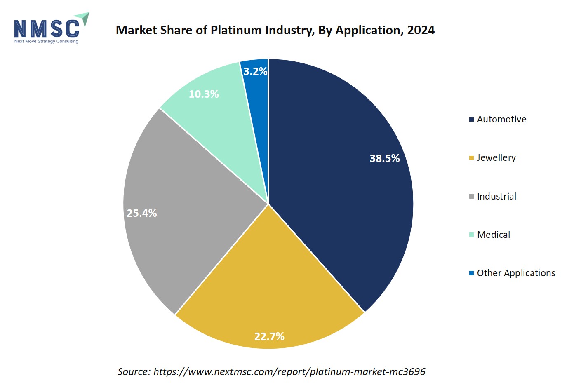
Task: Click the Automotive legend color marker
Action: [471, 120]
